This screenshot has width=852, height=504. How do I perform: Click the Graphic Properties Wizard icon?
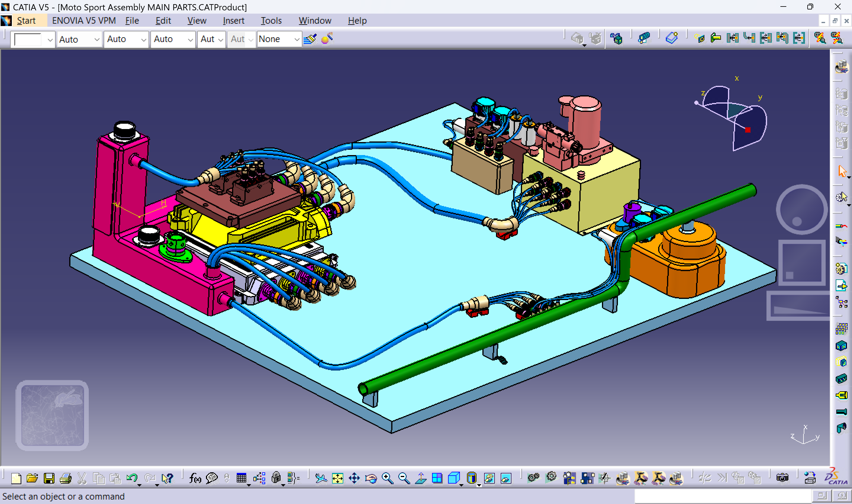pos(326,39)
